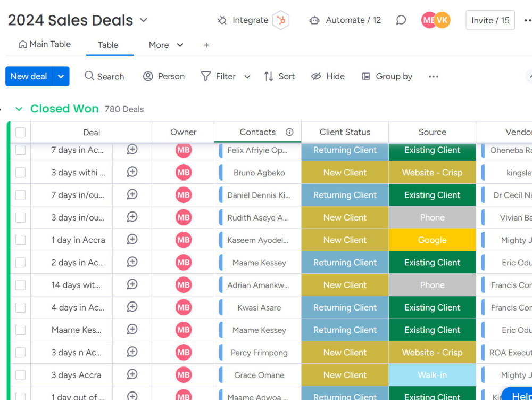Select the Daniel Dennis deal row checkbox
Viewport: 532px width, 400px height.
[20, 195]
